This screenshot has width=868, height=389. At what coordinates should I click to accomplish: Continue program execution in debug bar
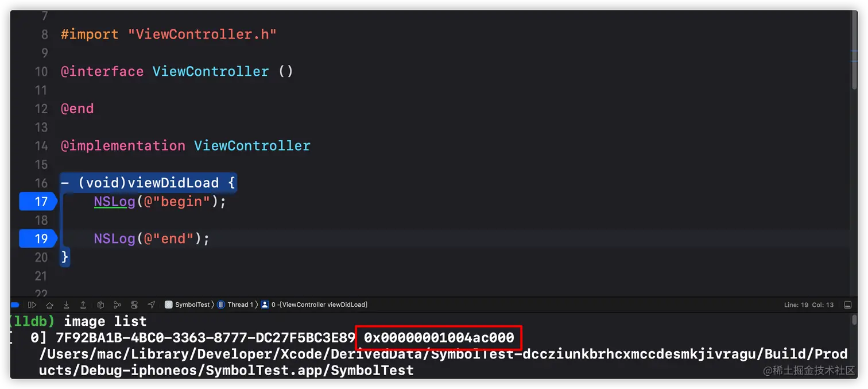pos(32,305)
